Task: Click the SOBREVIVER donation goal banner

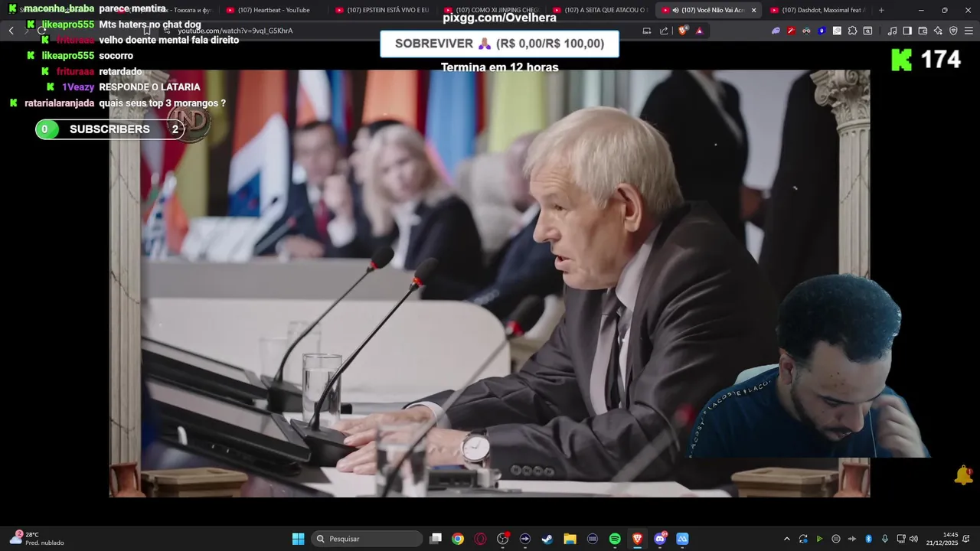Action: pyautogui.click(x=499, y=44)
